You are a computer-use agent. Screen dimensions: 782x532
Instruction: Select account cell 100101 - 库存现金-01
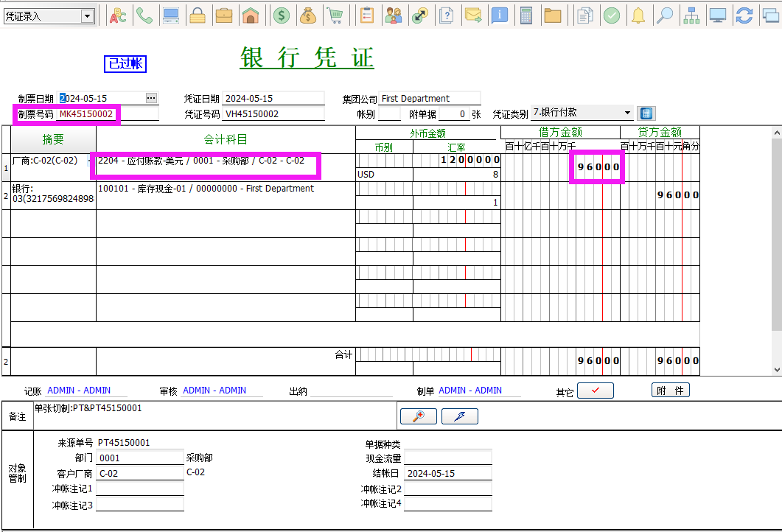(226, 195)
